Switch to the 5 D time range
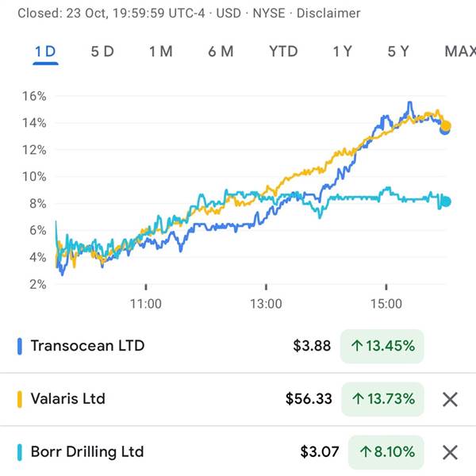The height and width of the screenshot is (476, 476). click(x=102, y=52)
